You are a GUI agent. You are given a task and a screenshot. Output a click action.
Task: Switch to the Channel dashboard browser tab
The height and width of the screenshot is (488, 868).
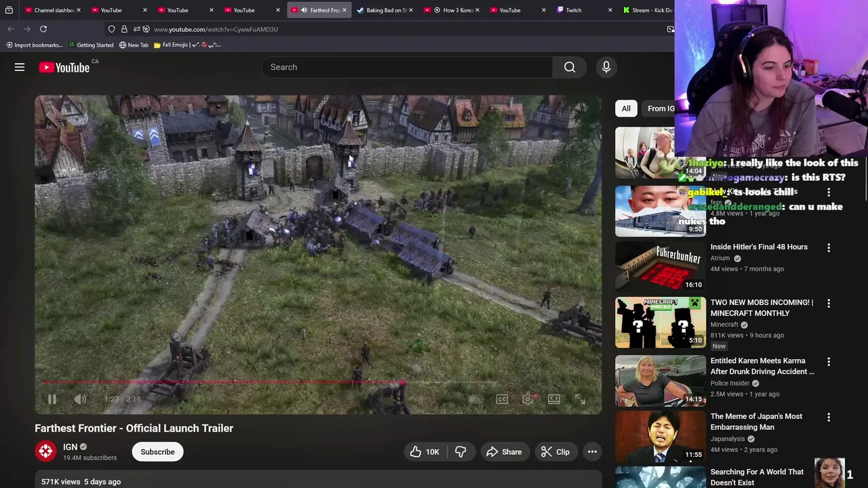pos(53,10)
